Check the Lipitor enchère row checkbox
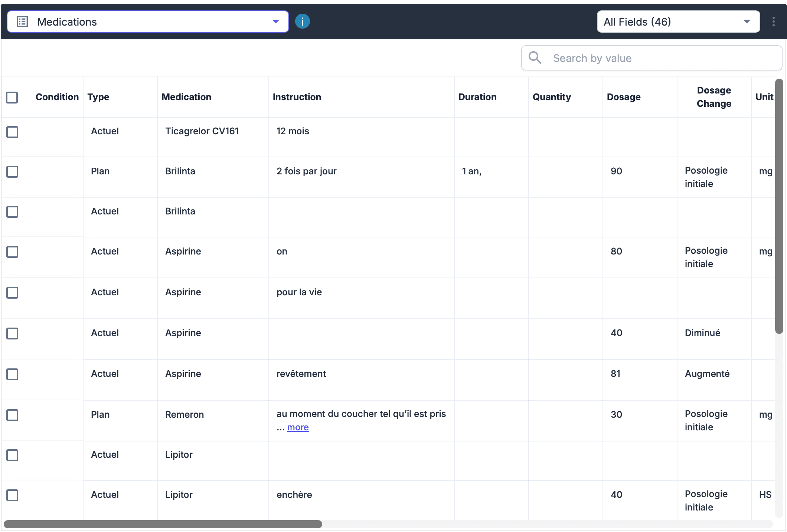Image resolution: width=787 pixels, height=532 pixels. (12, 495)
